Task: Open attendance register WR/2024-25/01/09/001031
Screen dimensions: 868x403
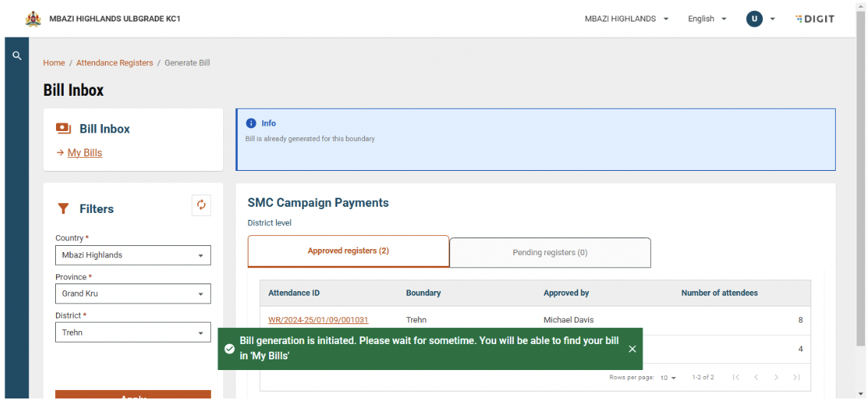Action: (x=318, y=319)
